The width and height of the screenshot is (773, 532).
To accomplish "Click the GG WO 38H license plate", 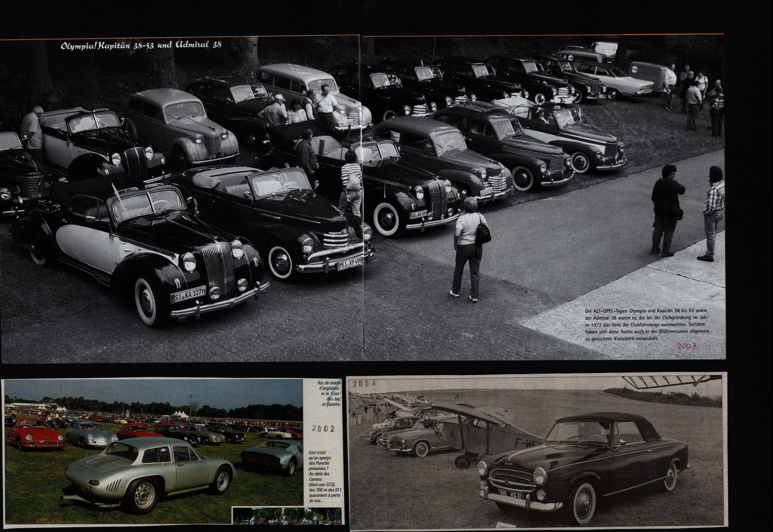I will click(x=419, y=214).
